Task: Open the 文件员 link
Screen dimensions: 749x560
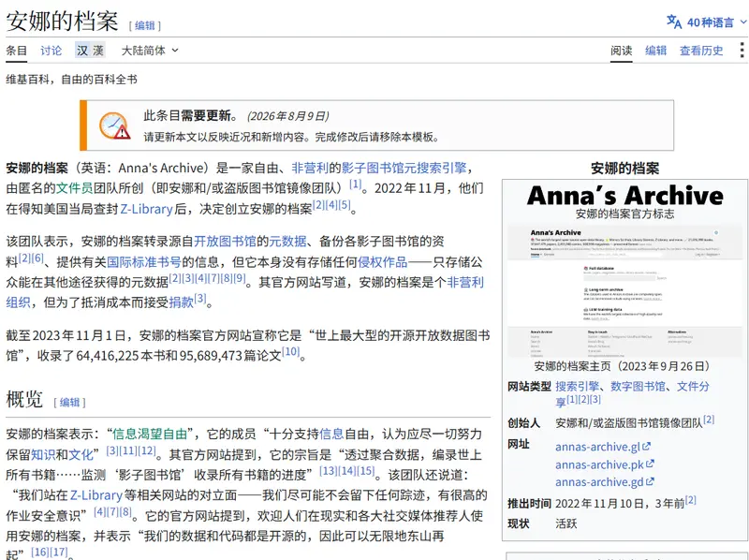Action: pyautogui.click(x=75, y=188)
